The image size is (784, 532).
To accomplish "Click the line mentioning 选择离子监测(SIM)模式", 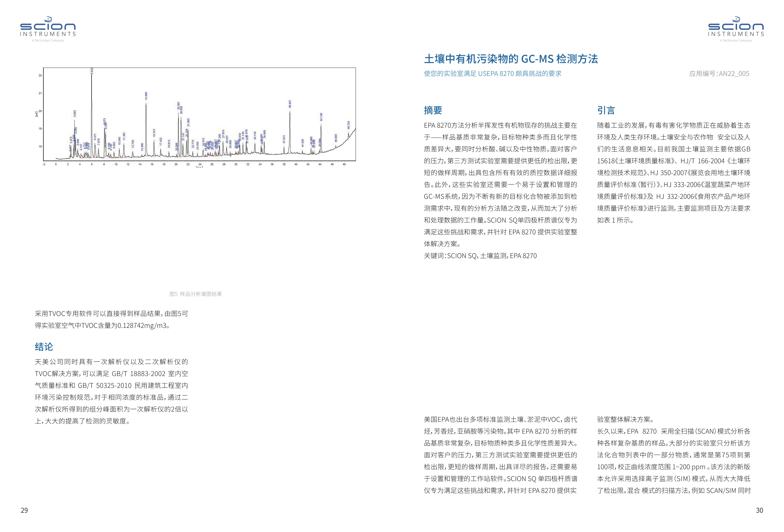I will click(x=674, y=479).
